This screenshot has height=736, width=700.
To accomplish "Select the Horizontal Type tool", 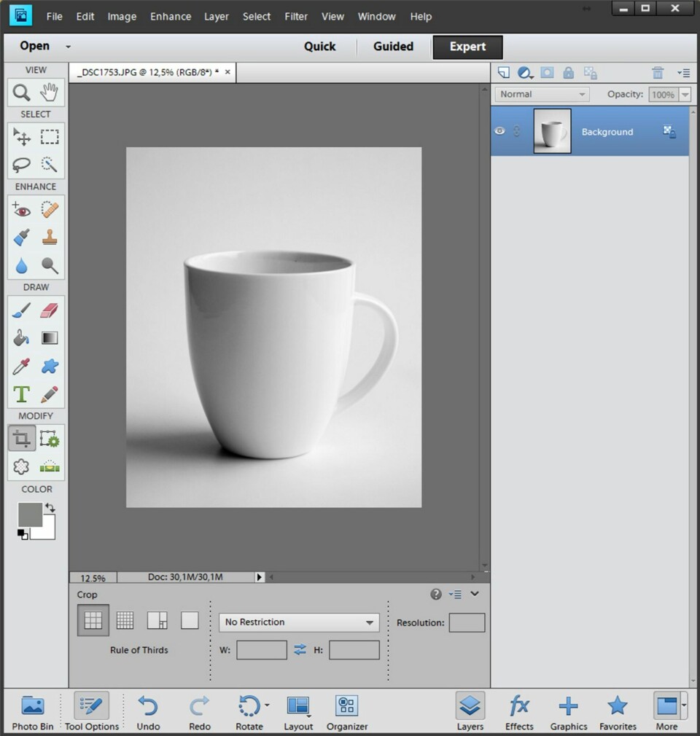I will (x=22, y=394).
